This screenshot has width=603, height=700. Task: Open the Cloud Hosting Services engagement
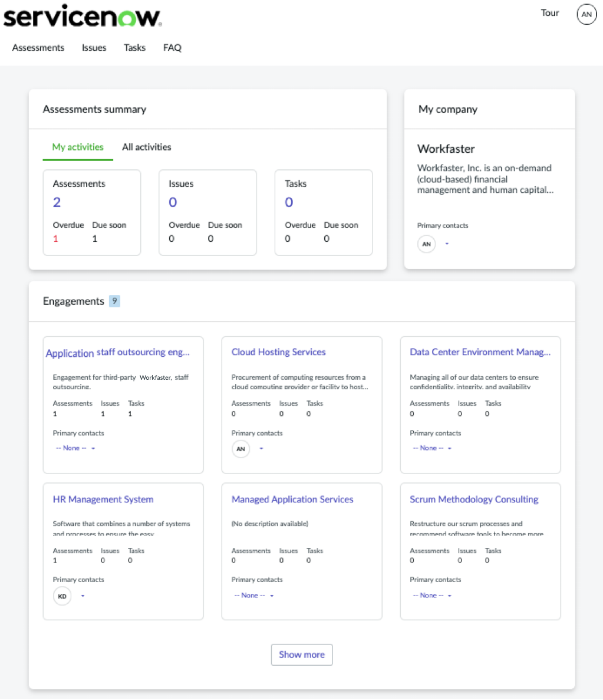pos(279,352)
